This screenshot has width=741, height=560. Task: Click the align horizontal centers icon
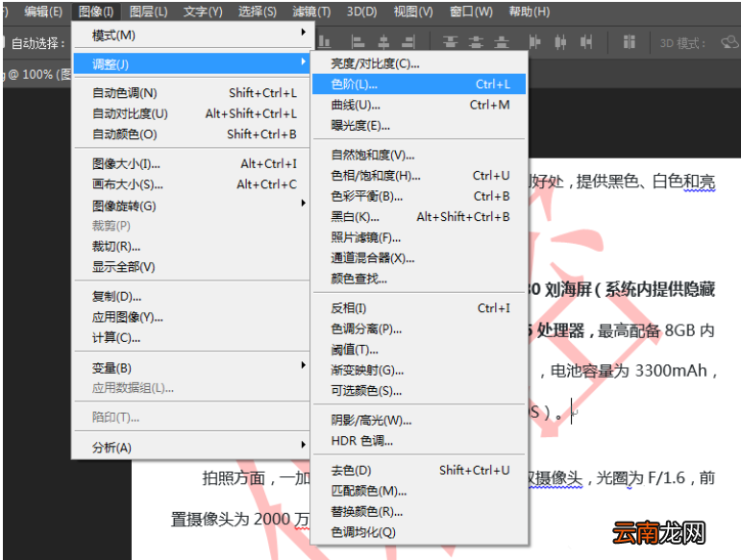click(x=383, y=42)
